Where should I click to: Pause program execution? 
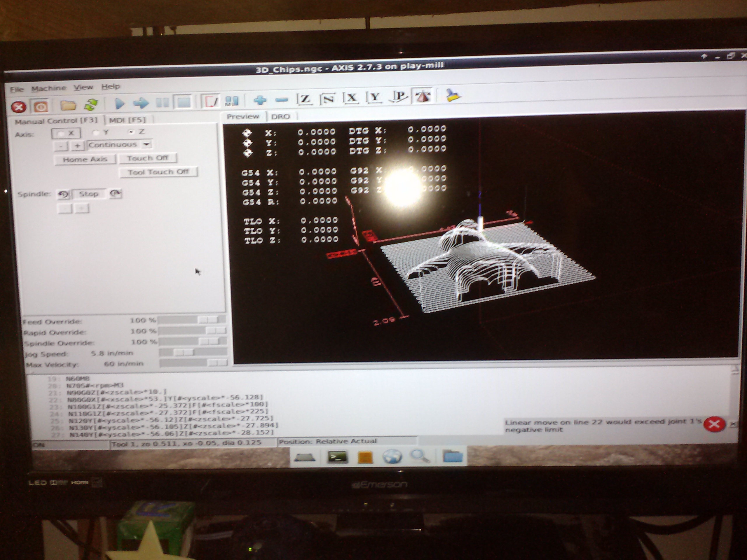(163, 102)
